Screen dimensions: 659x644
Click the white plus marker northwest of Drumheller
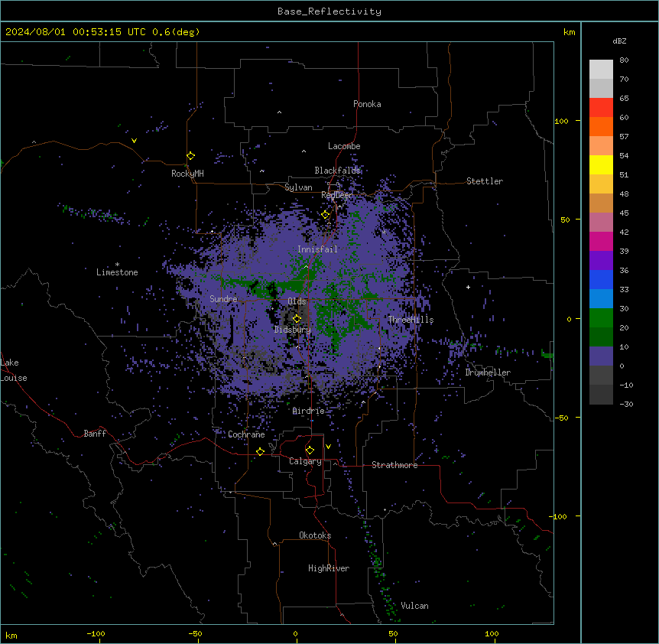click(468, 287)
